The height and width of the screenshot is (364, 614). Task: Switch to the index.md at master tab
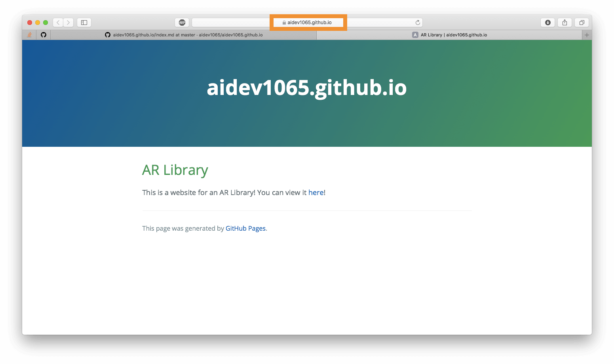184,35
